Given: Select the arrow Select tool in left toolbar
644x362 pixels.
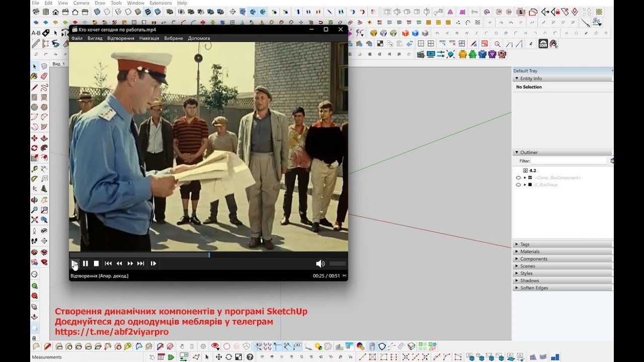Looking at the screenshot, I should pos(35,66).
